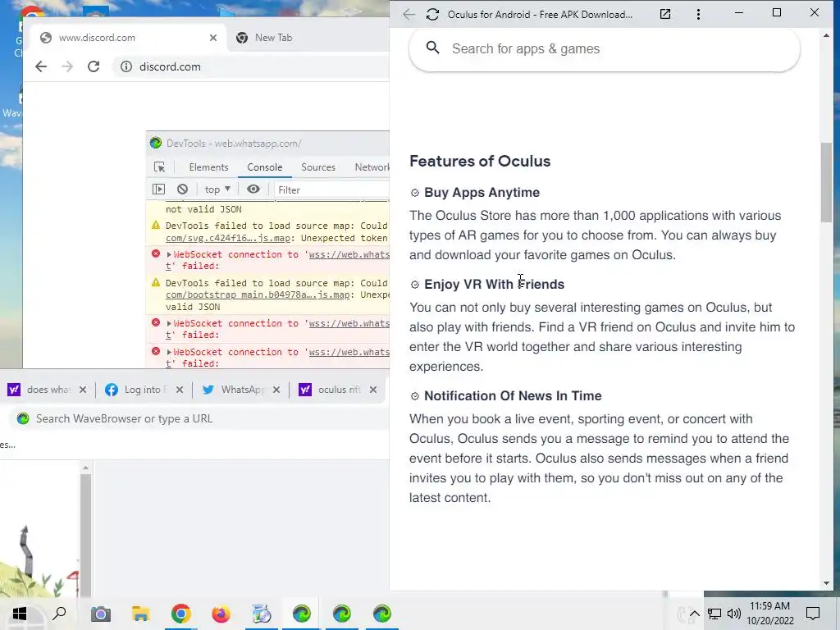Click the Oculus page scrollbar thumb
The image size is (840, 630).
click(826, 182)
